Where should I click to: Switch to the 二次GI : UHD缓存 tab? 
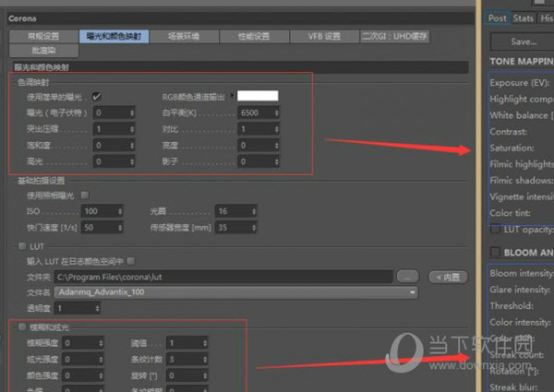pos(394,36)
